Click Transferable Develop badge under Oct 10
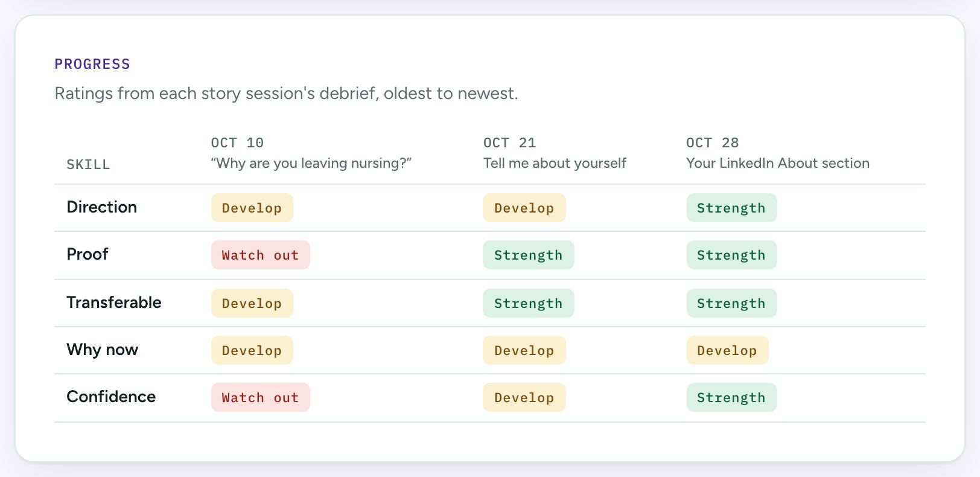The image size is (980, 477). [x=252, y=303]
